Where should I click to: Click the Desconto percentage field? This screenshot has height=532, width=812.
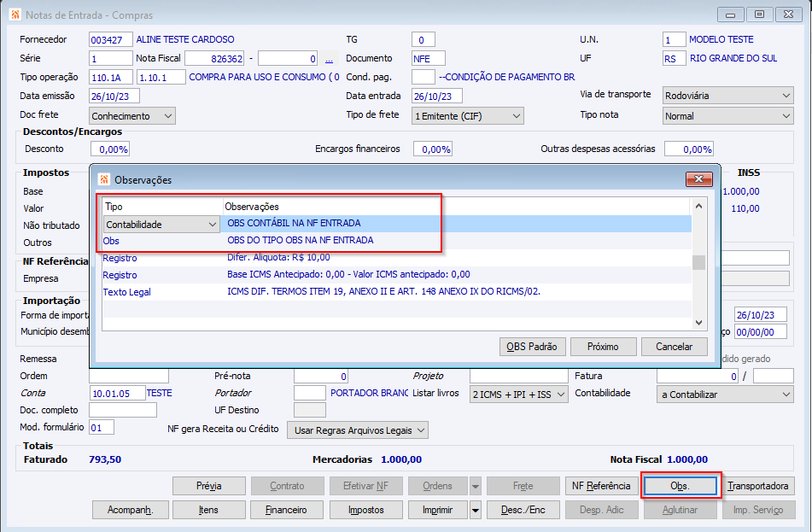pyautogui.click(x=110, y=149)
